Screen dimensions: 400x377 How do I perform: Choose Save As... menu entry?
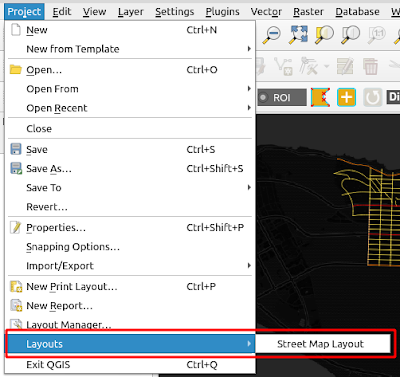point(130,168)
